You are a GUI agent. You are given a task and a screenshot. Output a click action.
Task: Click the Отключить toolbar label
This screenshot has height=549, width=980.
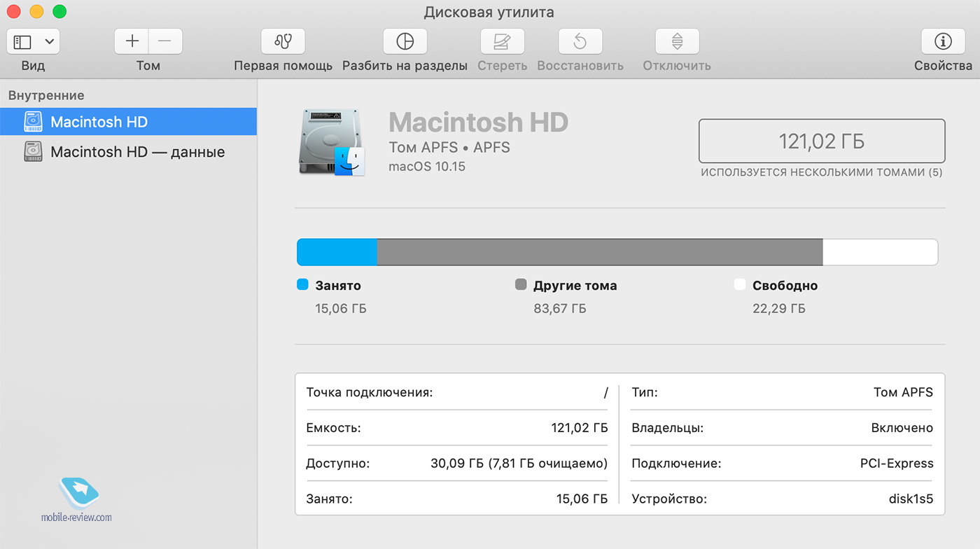677,66
